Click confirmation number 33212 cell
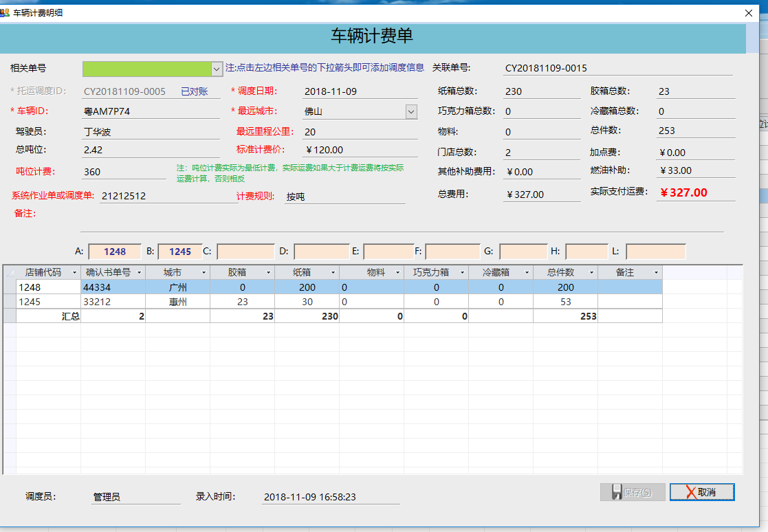The image size is (768, 532). 113,302
